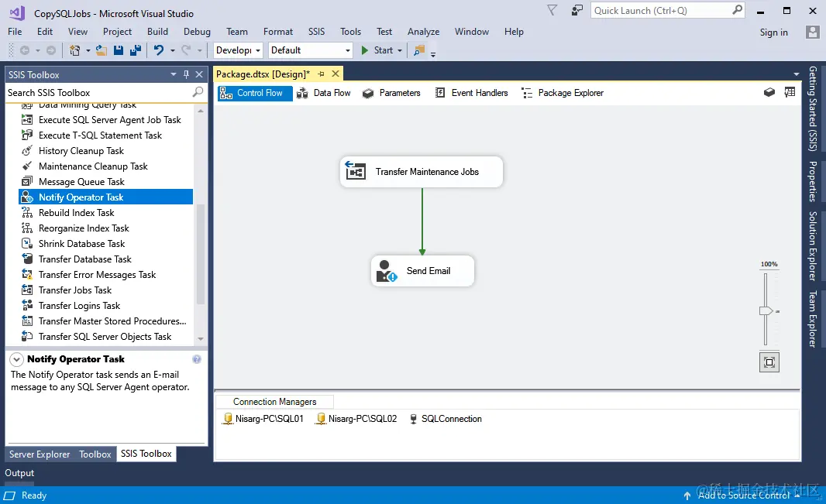The image size is (826, 504).
Task: Click the Message Queue Task icon
Action: click(x=27, y=181)
